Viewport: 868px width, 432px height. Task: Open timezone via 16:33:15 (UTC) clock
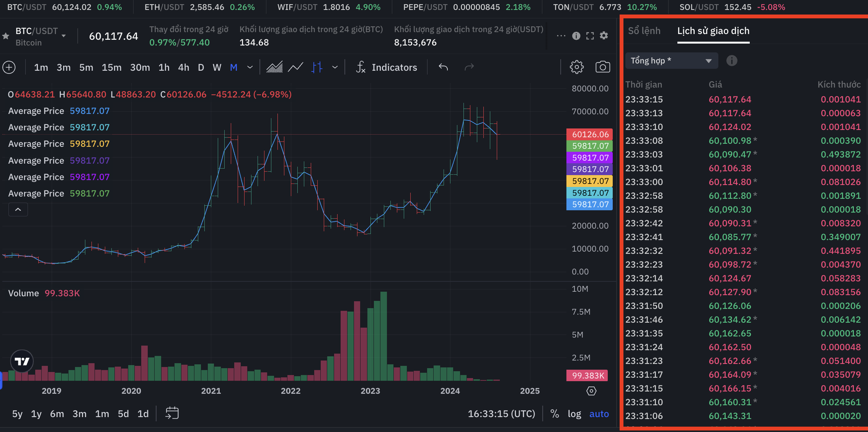501,414
